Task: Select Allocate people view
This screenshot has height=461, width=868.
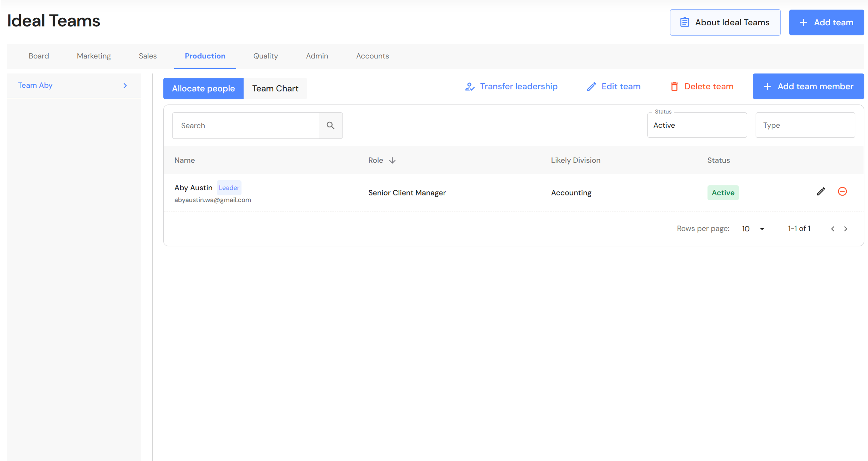Action: tap(203, 89)
